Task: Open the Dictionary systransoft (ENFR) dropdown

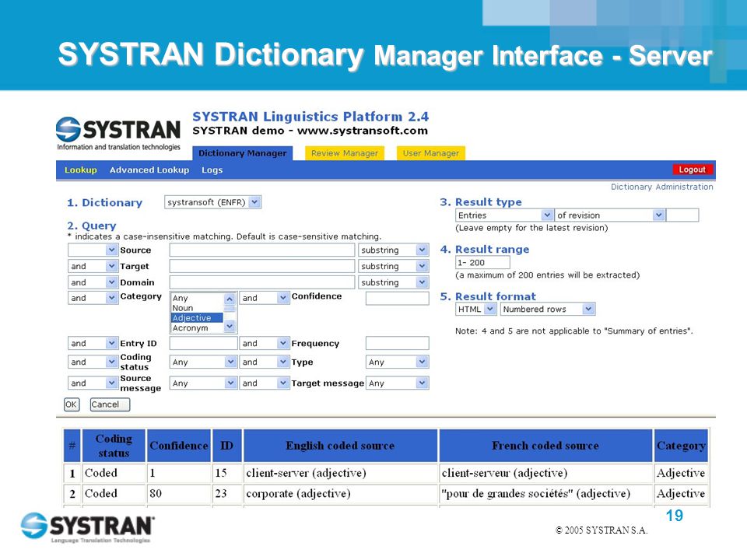Action: [212, 202]
